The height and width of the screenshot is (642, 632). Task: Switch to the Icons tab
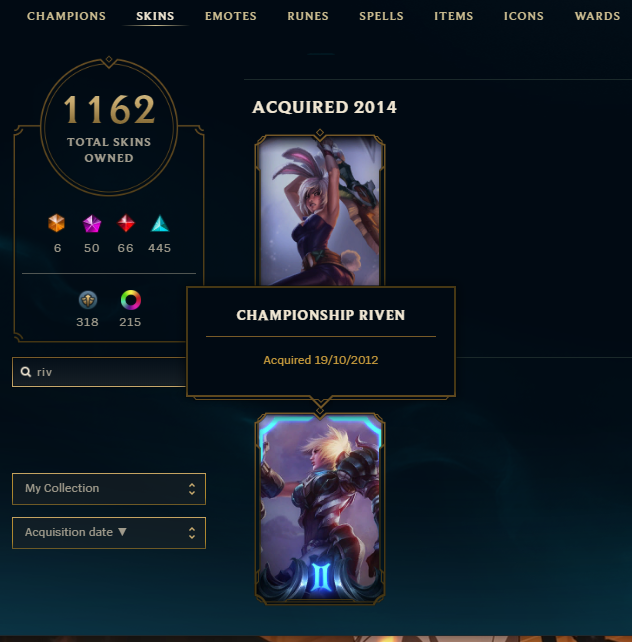[x=524, y=16]
